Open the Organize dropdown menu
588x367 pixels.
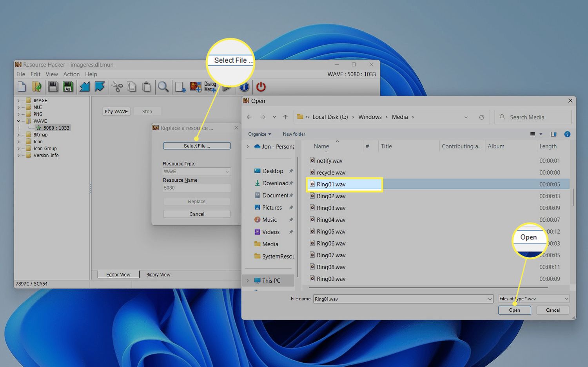pos(260,134)
